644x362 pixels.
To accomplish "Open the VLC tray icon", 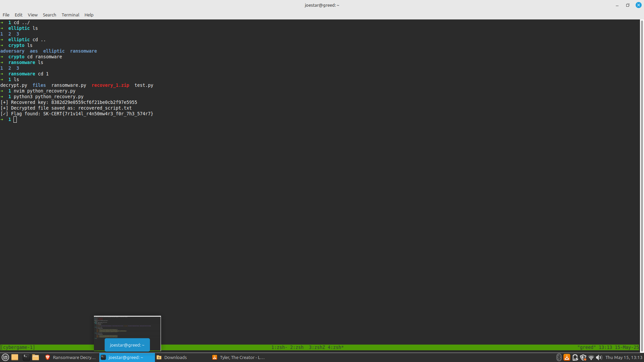I will tap(567, 357).
